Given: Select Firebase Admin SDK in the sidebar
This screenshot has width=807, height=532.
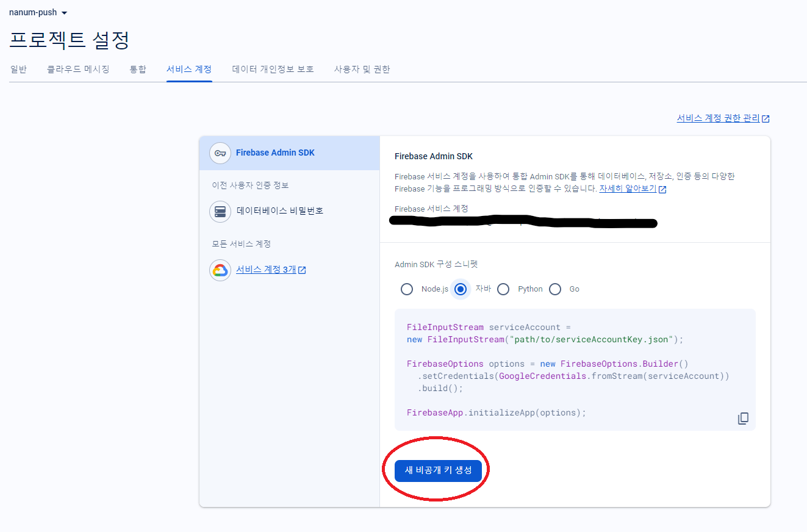Looking at the screenshot, I should pos(290,153).
